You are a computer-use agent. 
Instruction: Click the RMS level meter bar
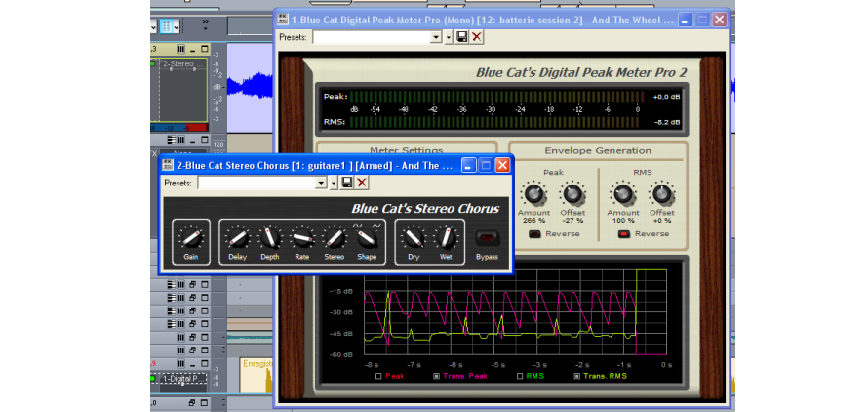pyautogui.click(x=496, y=122)
